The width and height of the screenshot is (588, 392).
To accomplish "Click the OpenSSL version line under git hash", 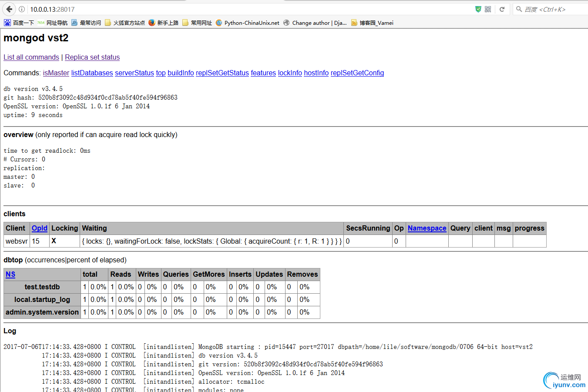I will tap(77, 106).
